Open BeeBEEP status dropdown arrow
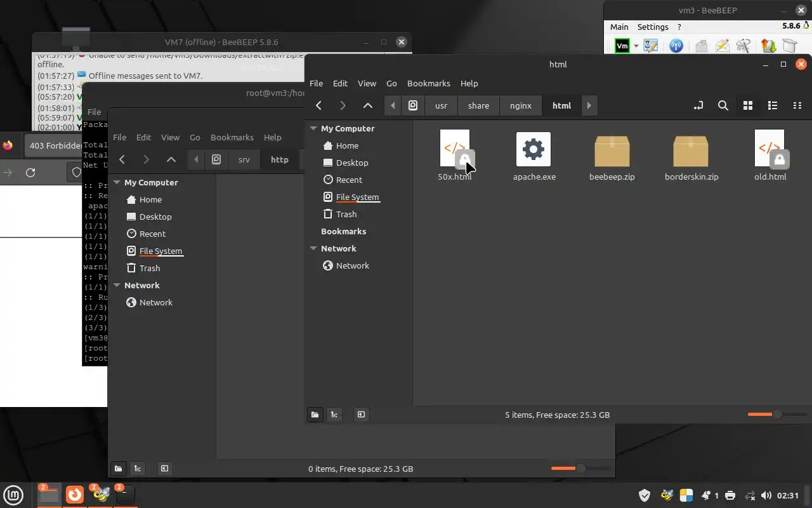The width and height of the screenshot is (812, 508). (636, 46)
